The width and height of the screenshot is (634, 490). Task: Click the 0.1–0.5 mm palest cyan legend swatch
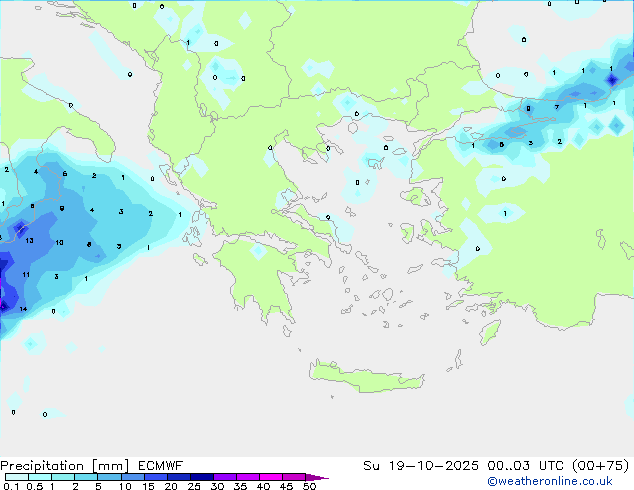17,477
